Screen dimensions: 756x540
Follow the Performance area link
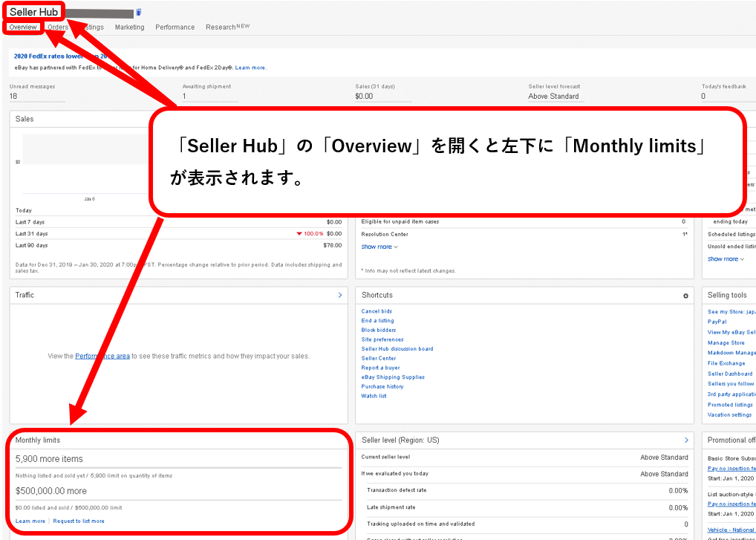pyautogui.click(x=102, y=357)
